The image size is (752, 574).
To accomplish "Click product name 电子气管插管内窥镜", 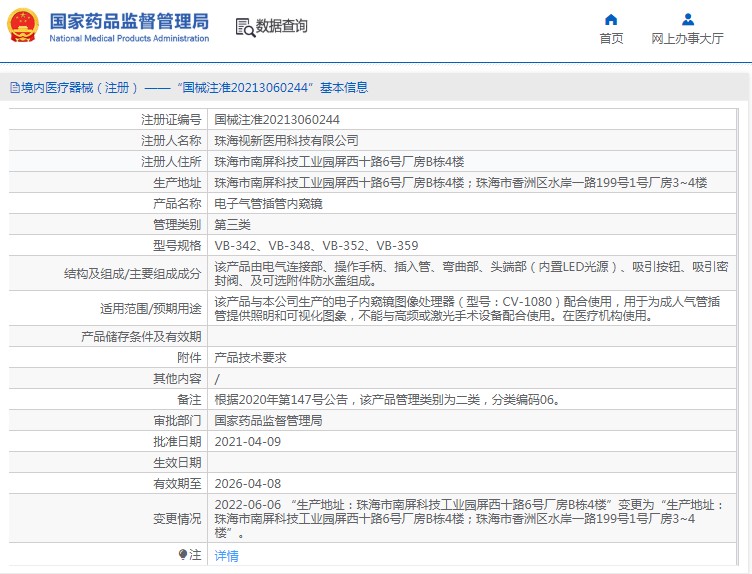I will (268, 203).
